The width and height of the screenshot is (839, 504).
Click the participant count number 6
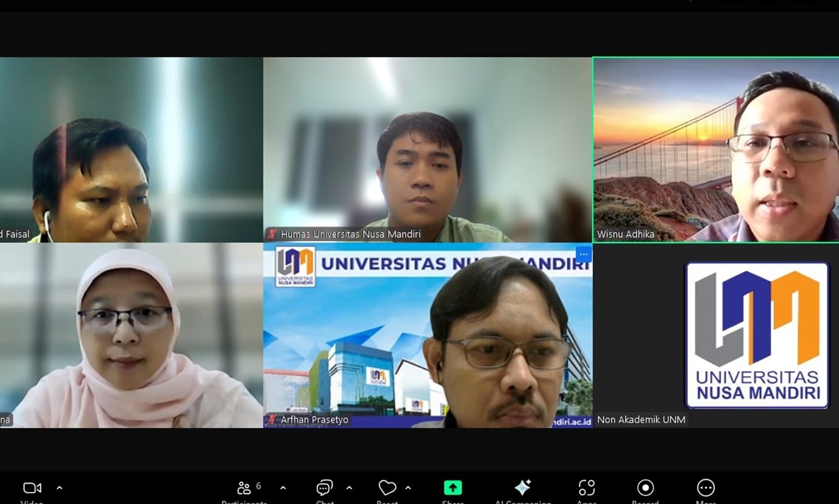258,486
